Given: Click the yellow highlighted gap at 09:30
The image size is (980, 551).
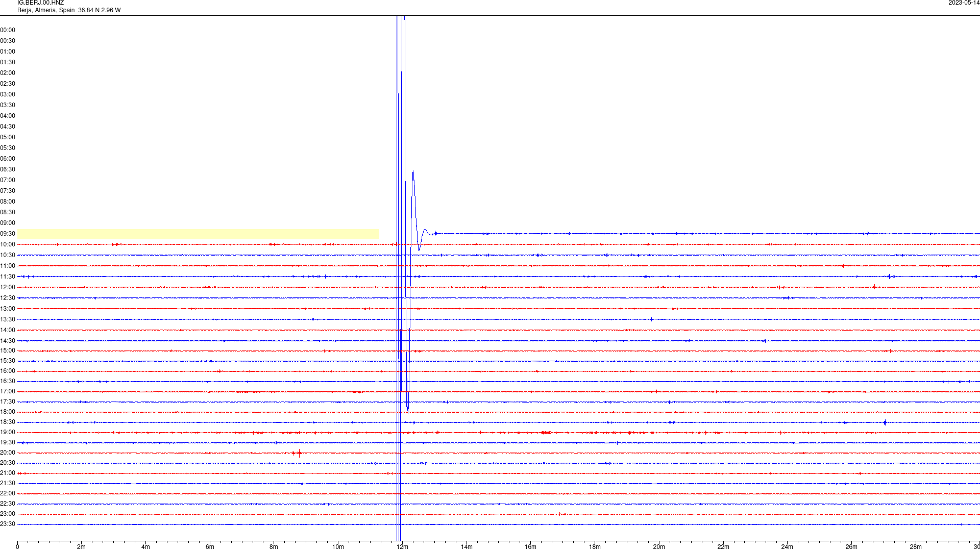Looking at the screenshot, I should point(198,234).
